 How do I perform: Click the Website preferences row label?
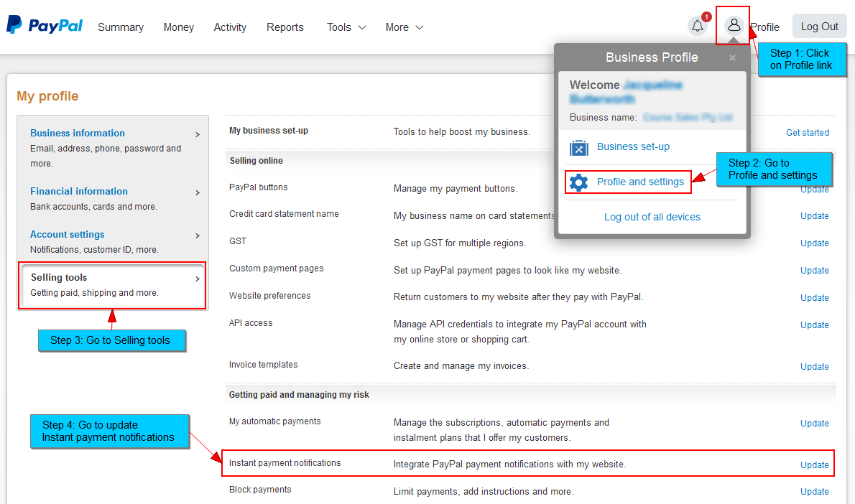point(270,296)
